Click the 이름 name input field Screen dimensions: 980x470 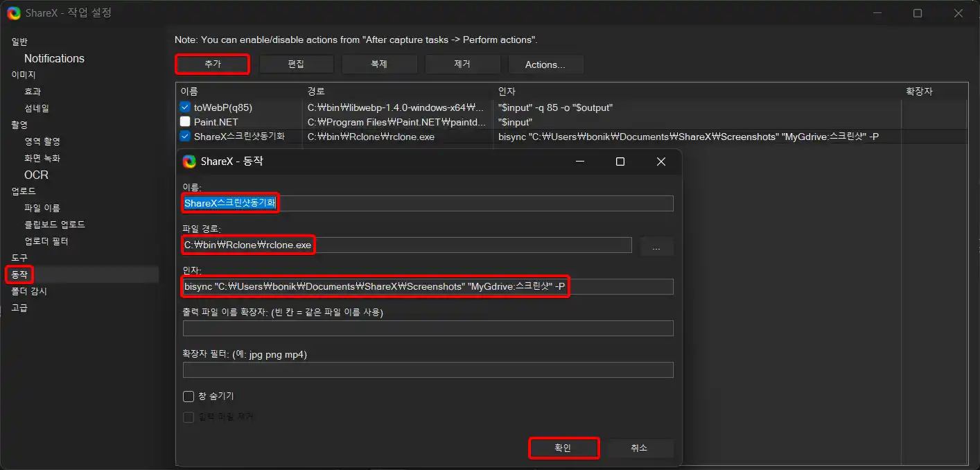pos(428,203)
